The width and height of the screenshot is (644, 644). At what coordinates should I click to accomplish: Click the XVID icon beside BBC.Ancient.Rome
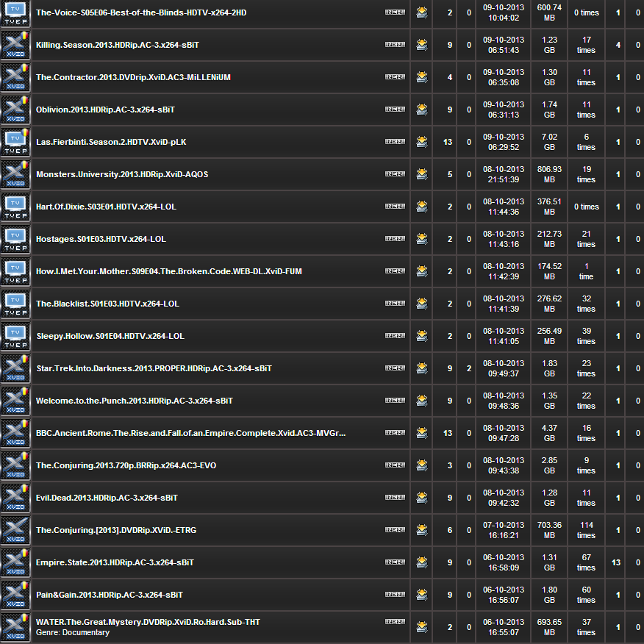tap(15, 433)
